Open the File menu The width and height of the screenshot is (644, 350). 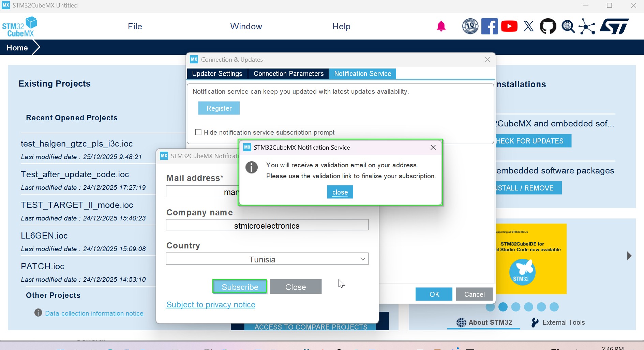pyautogui.click(x=135, y=26)
